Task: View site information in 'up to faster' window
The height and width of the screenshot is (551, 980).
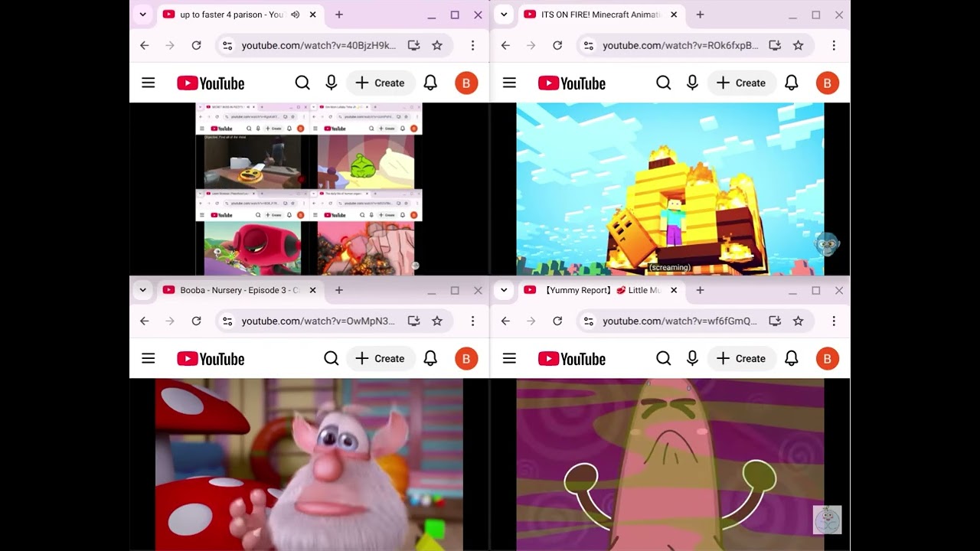Action: (x=227, y=45)
